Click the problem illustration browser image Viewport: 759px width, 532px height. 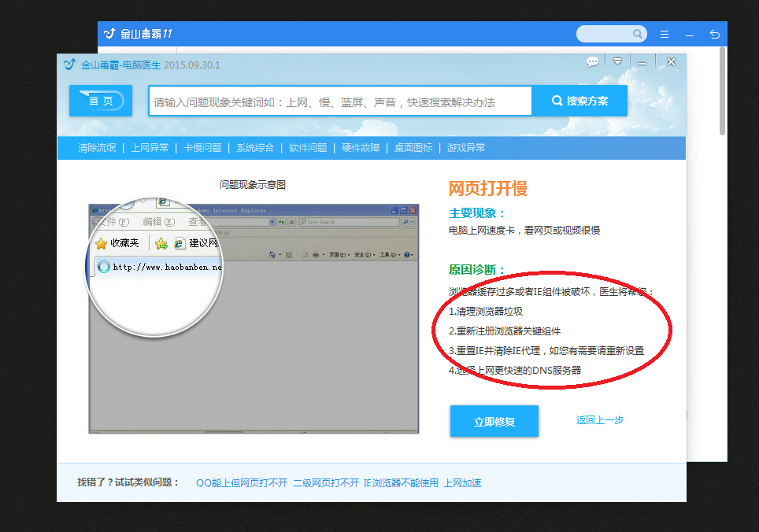(x=254, y=318)
